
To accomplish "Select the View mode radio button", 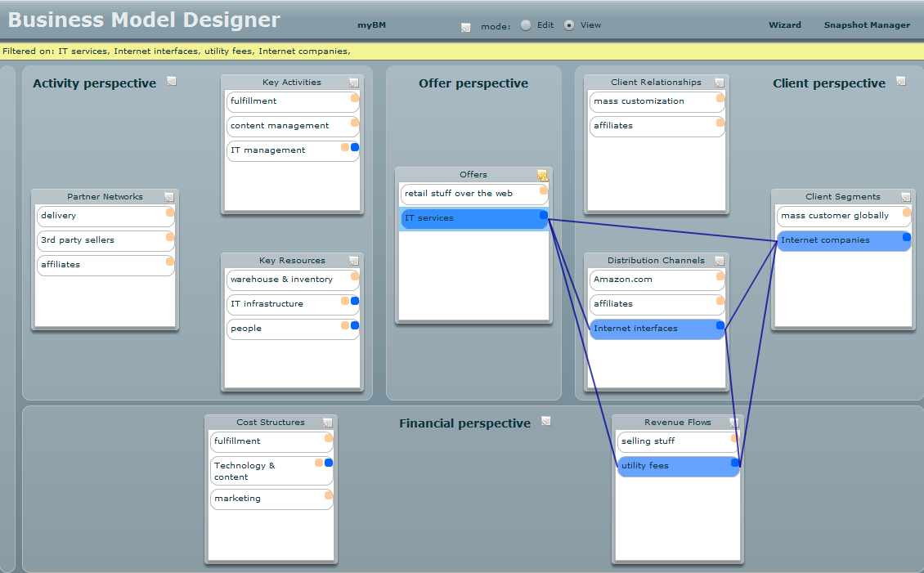I will click(569, 25).
